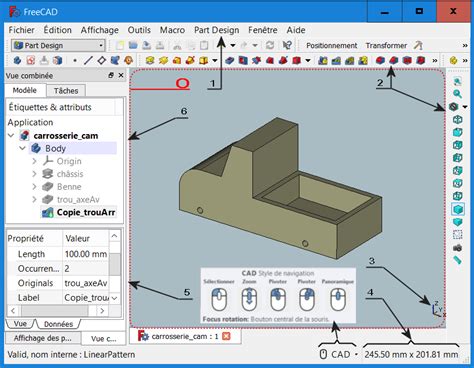Screen dimensions: 474x368
Task: Open the draw style dropdown arrow
Action: [x=465, y=107]
